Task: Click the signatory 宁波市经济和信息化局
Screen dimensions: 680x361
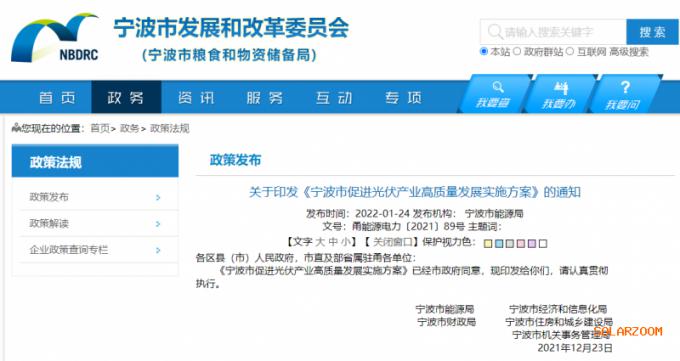Action: (x=558, y=309)
